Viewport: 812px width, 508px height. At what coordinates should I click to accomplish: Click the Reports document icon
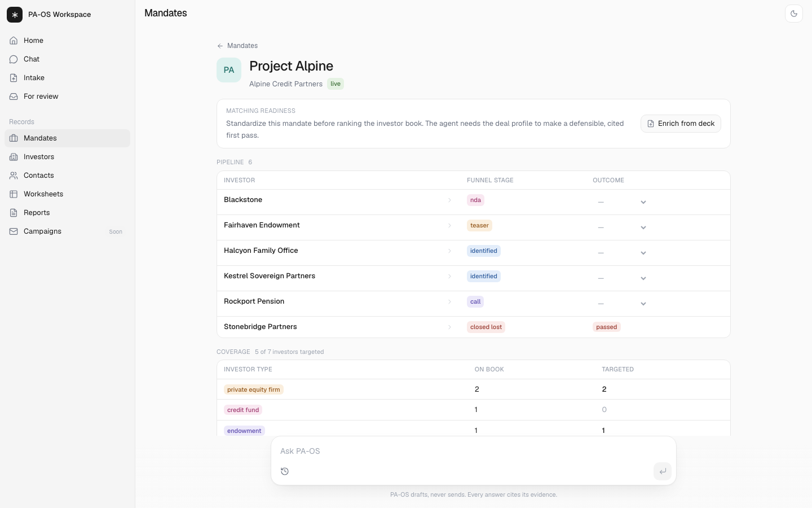click(x=14, y=213)
